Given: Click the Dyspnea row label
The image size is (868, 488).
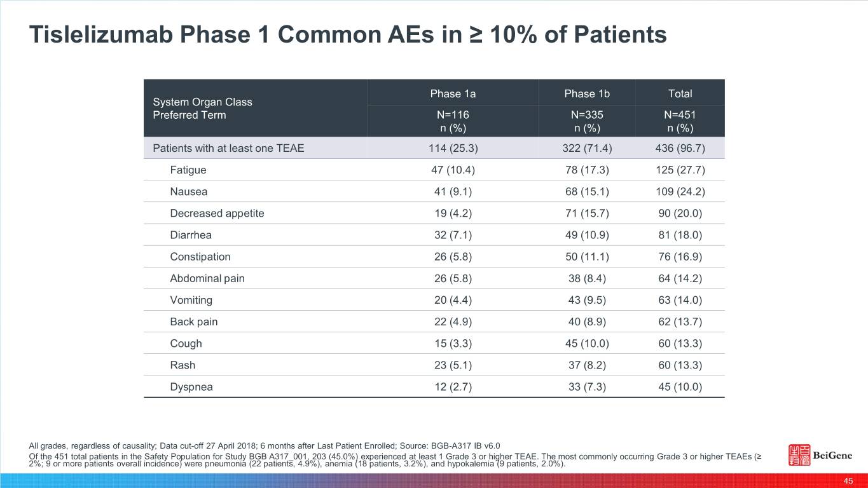Looking at the screenshot, I should click(191, 386).
